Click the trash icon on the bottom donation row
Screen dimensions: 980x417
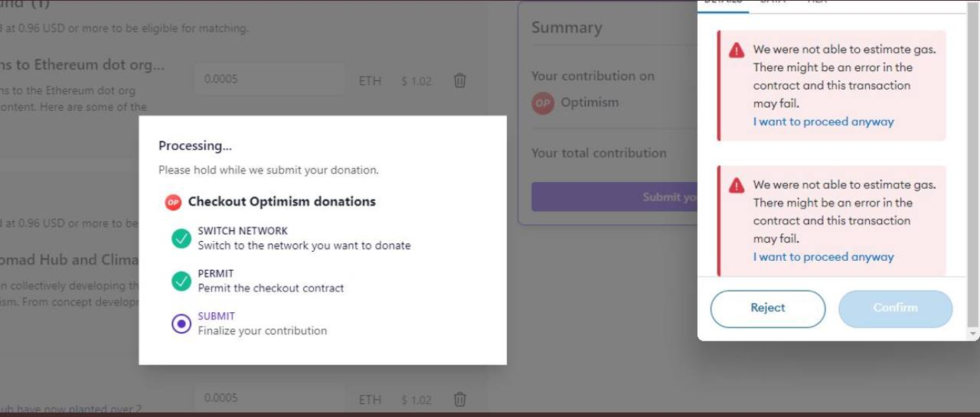tap(459, 399)
